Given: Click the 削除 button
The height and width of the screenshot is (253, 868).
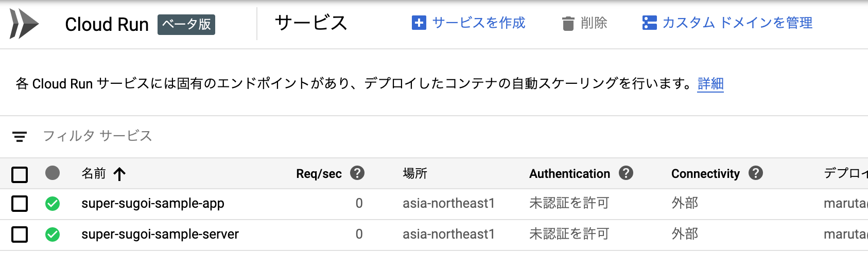Looking at the screenshot, I should click(x=585, y=23).
